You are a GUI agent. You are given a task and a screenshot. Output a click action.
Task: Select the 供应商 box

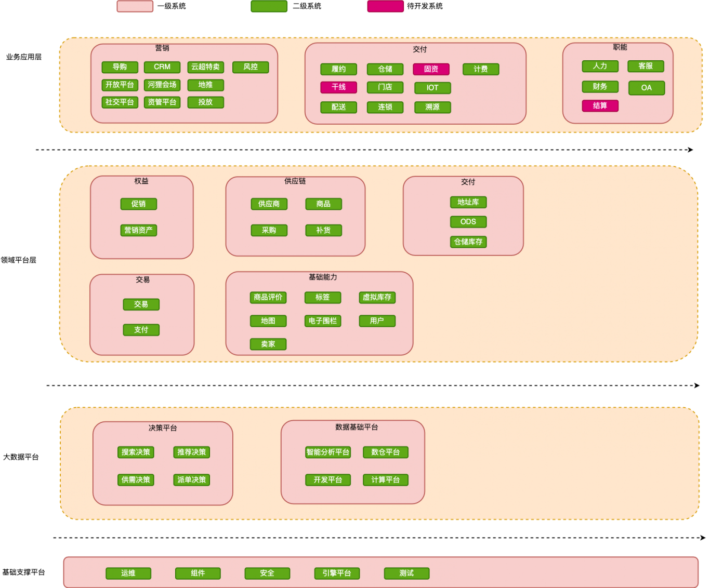click(269, 204)
